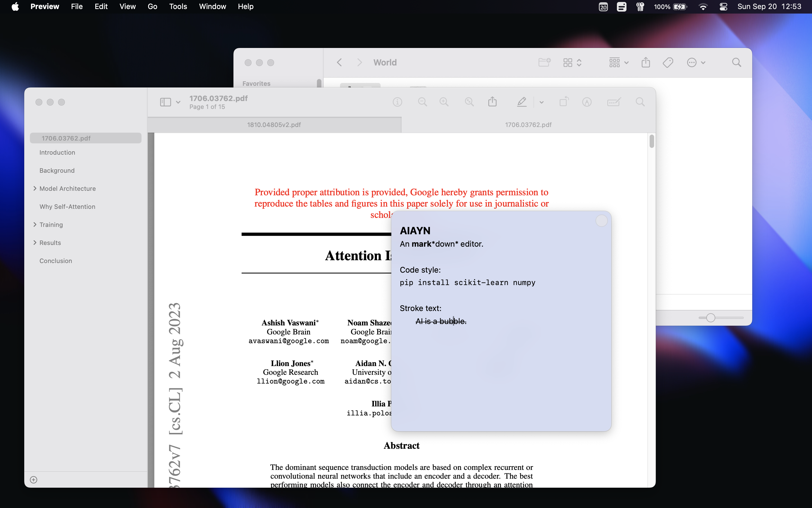Toggle the Preview sidebar view button
Viewport: 812px width, 508px height.
click(x=166, y=102)
